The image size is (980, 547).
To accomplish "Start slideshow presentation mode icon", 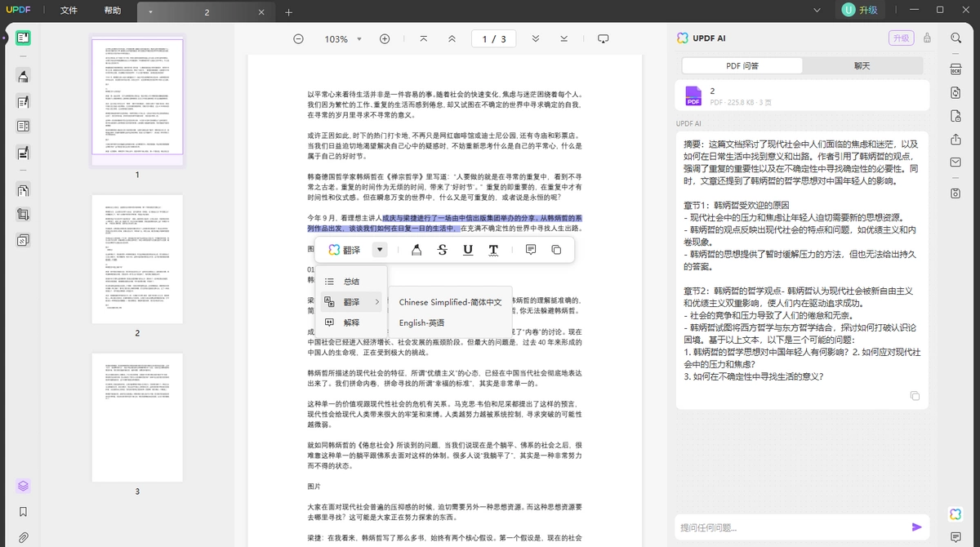I will pyautogui.click(x=604, y=39).
